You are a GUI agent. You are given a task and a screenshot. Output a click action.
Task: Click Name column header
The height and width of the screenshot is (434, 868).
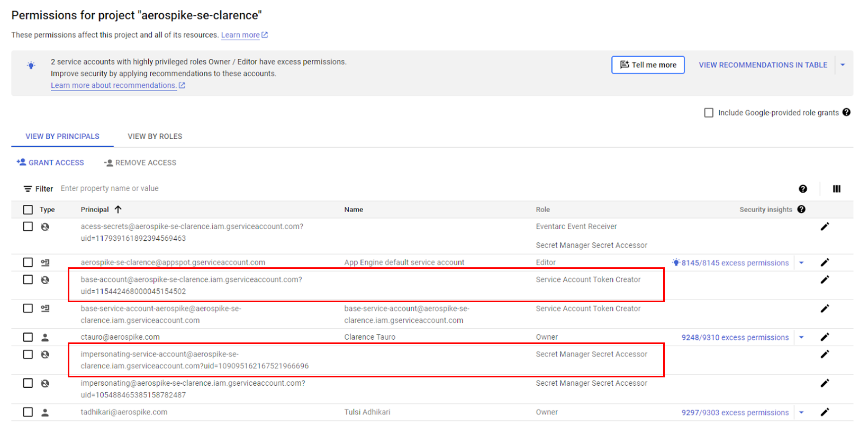354,210
